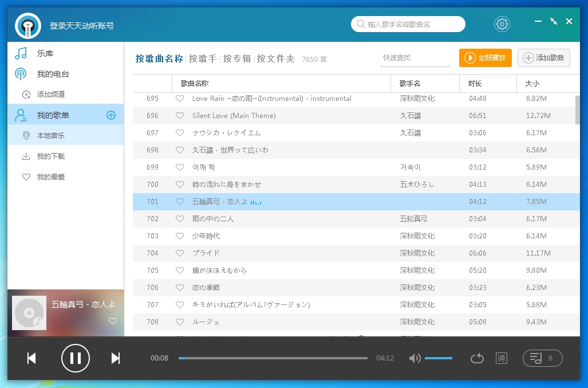The image size is (588, 388).
Task: Click the TTPod logo avatar
Action: [28, 26]
